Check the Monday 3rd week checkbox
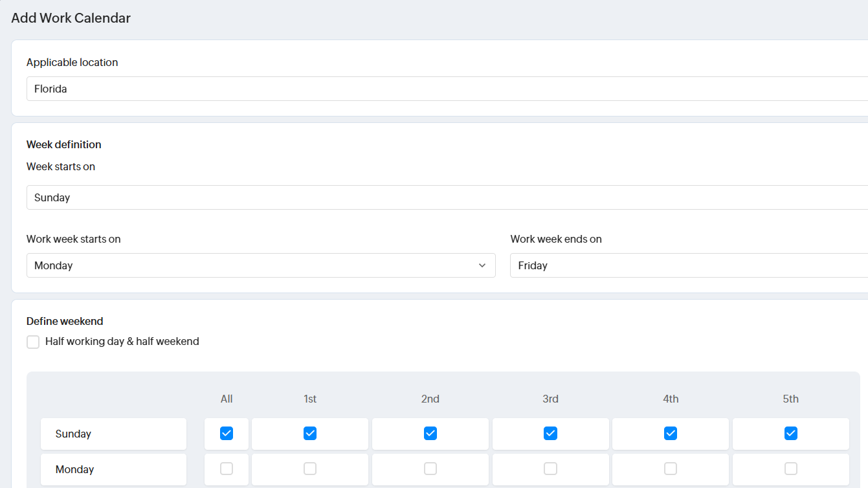The height and width of the screenshot is (488, 868). click(550, 469)
